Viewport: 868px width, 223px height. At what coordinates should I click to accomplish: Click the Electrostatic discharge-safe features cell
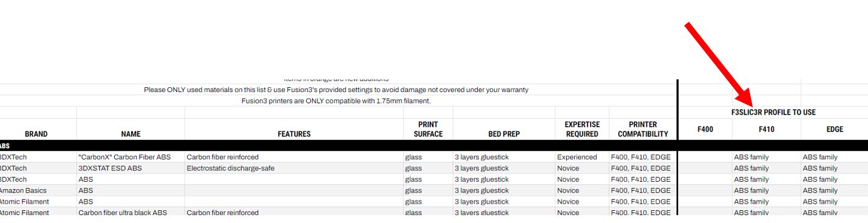point(230,168)
